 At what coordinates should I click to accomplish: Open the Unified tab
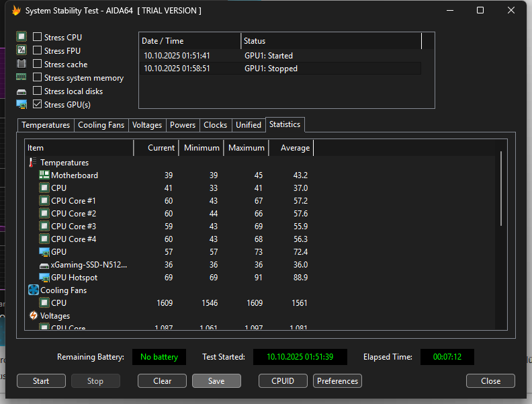249,125
